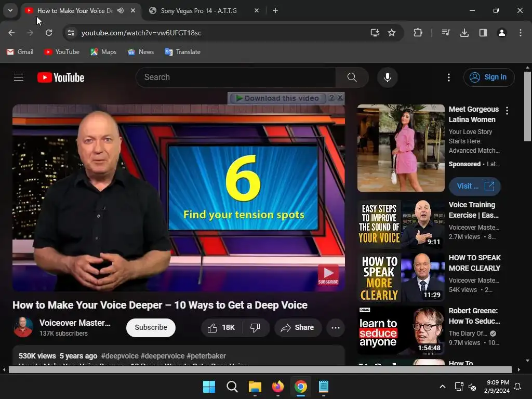This screenshot has width=532, height=399.
Task: Open File Explorer from taskbar
Action: [255, 387]
